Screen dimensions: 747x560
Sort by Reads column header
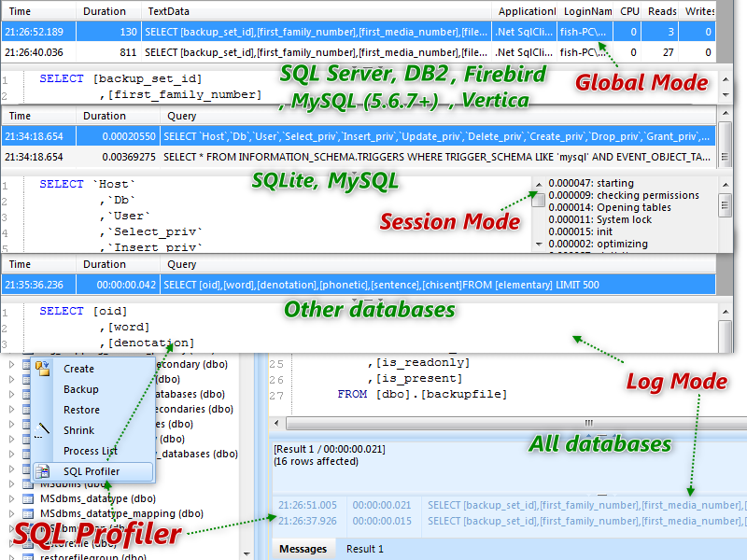662,11
